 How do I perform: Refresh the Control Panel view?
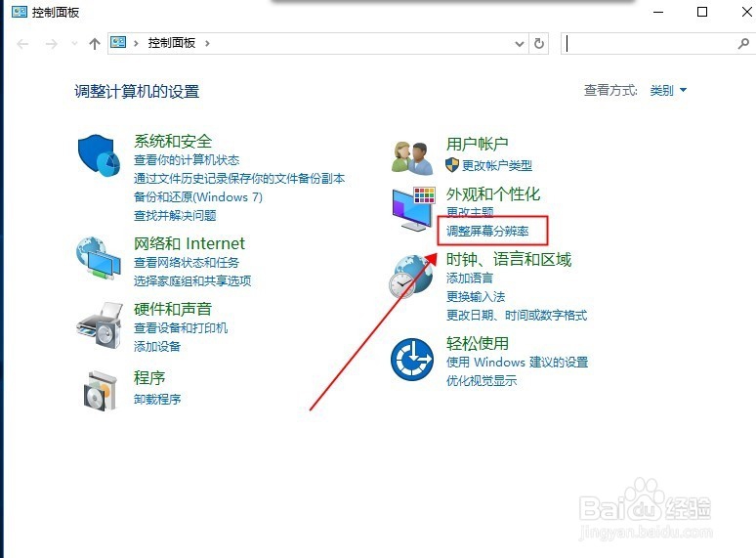click(539, 43)
